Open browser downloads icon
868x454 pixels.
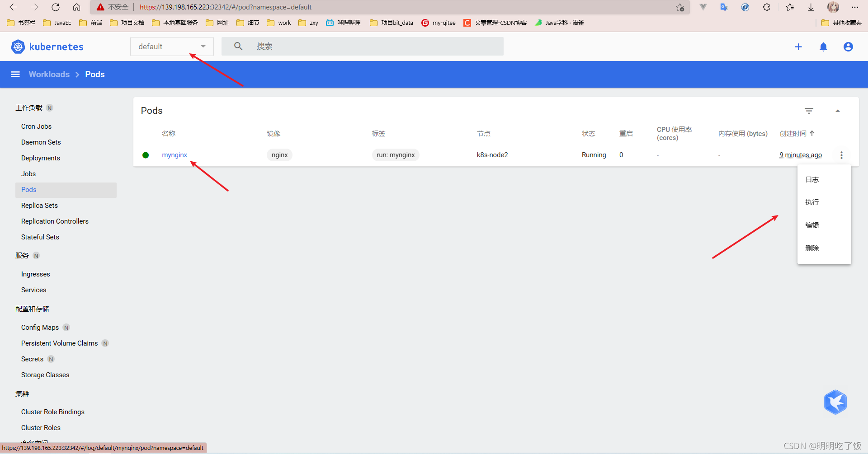(x=811, y=7)
